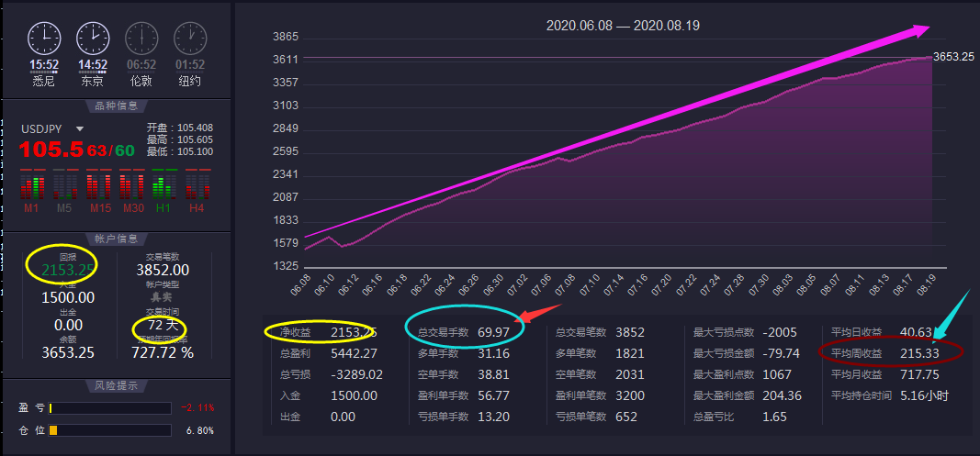Select the H4 timeframe signal bars
Viewport: 980px width, 456px height.
click(197, 185)
